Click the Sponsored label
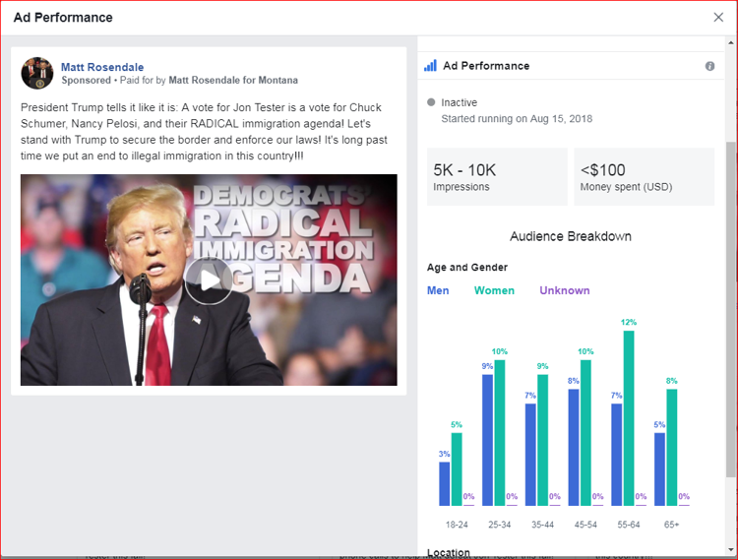The width and height of the screenshot is (738, 560). tap(87, 80)
